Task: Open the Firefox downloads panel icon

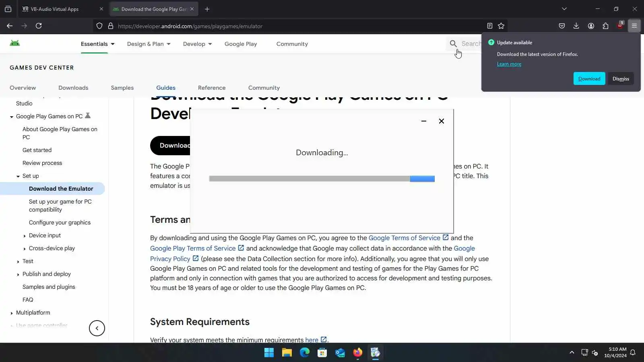Action: pyautogui.click(x=576, y=26)
